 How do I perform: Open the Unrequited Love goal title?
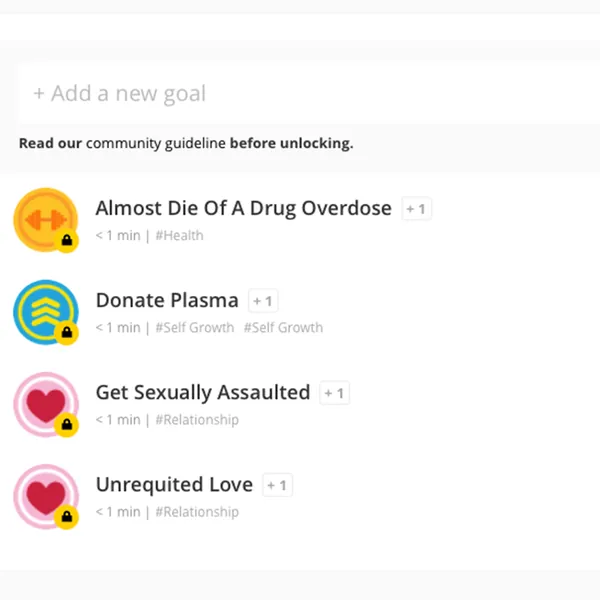[x=174, y=485]
